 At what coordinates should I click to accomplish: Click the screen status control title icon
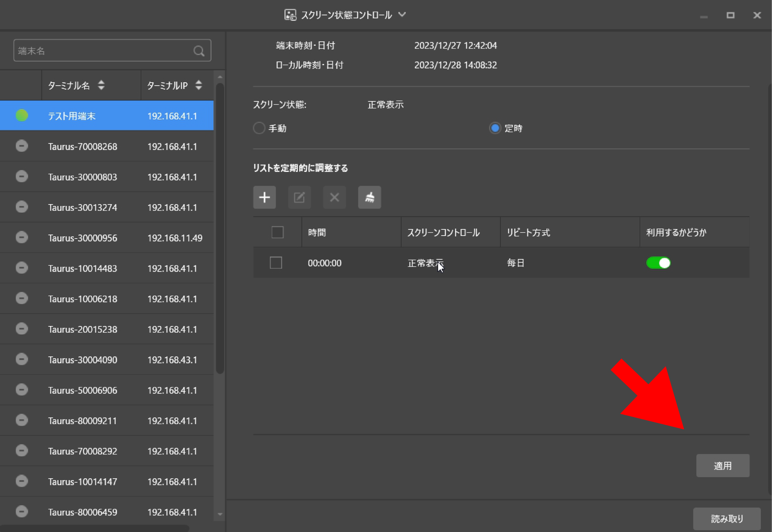(x=290, y=15)
